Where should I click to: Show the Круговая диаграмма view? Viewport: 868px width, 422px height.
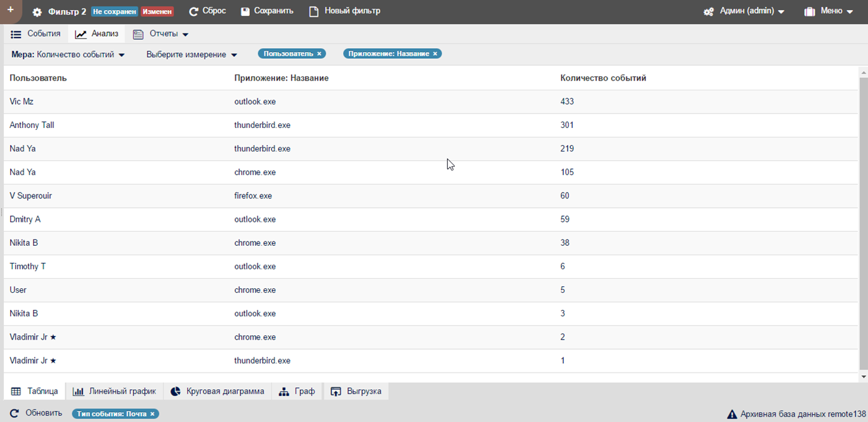(x=217, y=392)
